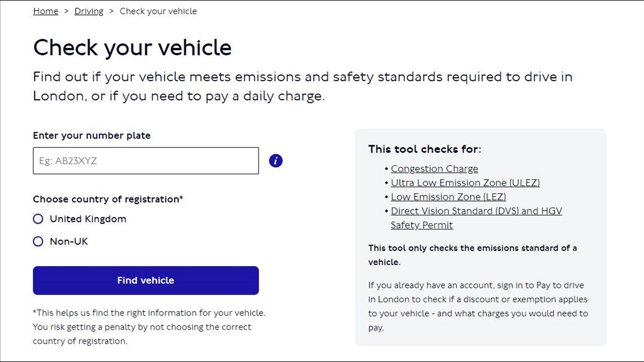Open the Direct Vision Standard and HGV Safety Permit link
Image resolution: width=644 pixels, height=362 pixels.
476,211
